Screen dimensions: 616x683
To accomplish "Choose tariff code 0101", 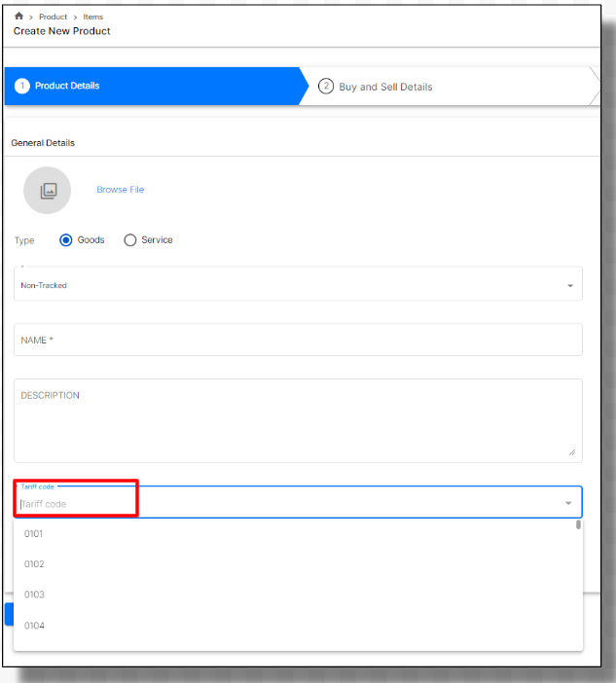I will (x=298, y=533).
